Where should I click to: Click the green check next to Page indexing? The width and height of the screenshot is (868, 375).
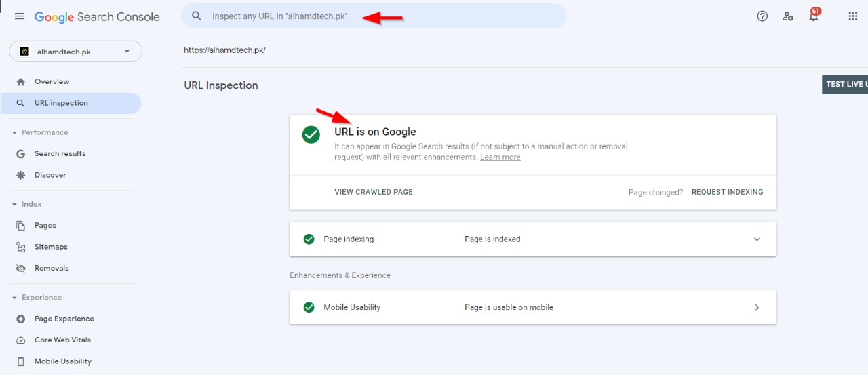coord(309,239)
